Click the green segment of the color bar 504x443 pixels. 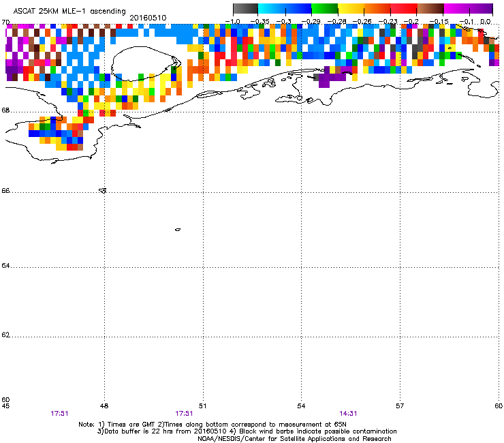point(325,9)
